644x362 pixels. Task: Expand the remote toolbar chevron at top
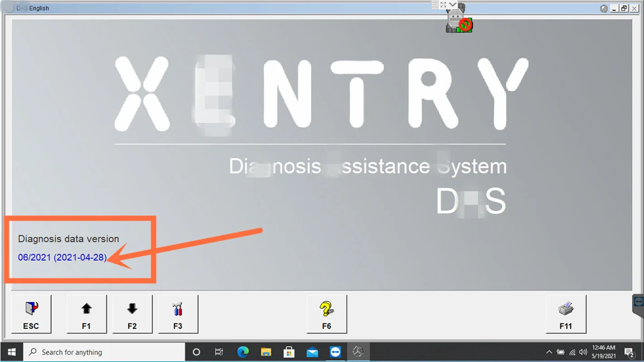453,5
